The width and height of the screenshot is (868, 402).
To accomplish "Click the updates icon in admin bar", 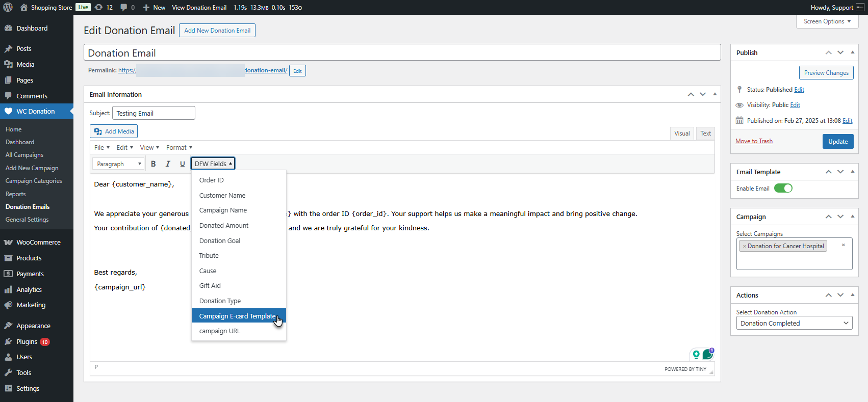I will tap(99, 8).
